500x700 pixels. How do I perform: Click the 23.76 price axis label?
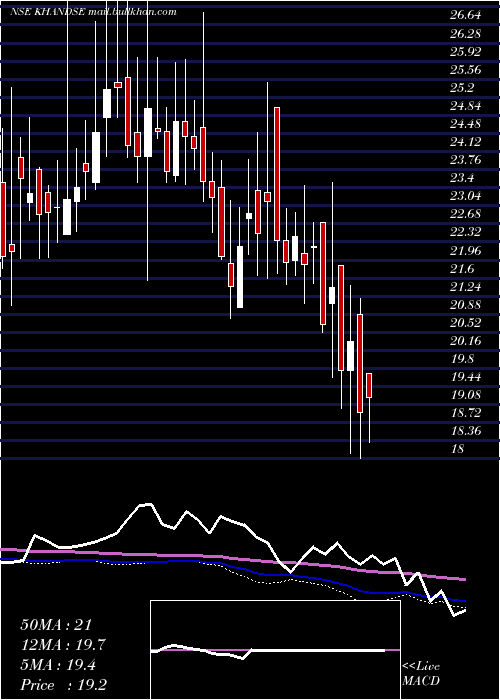(x=465, y=161)
